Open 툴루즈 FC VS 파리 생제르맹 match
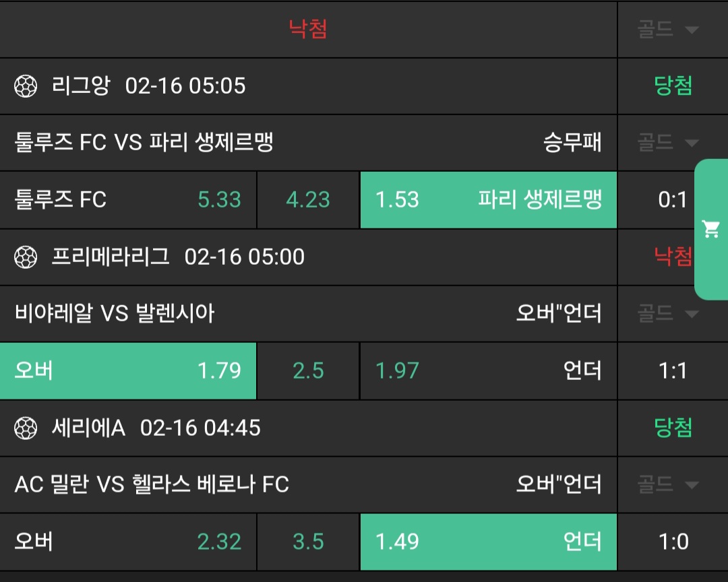The image size is (728, 582). click(144, 143)
